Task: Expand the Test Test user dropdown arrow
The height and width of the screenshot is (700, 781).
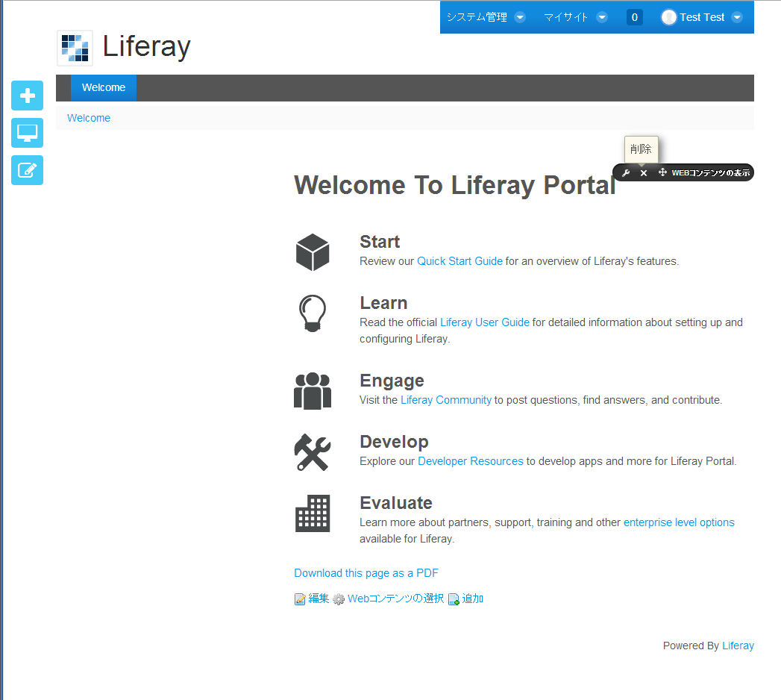Action: (737, 17)
